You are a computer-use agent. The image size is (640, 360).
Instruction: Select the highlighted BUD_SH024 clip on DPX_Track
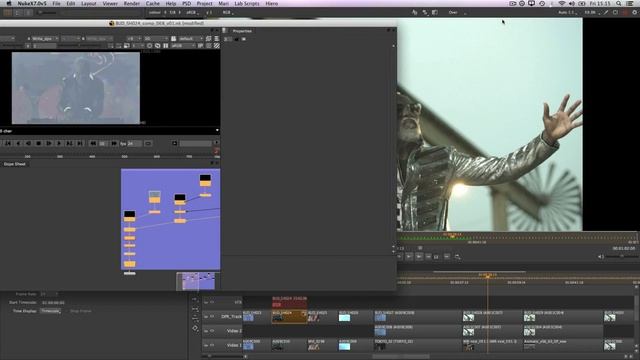pos(289,317)
